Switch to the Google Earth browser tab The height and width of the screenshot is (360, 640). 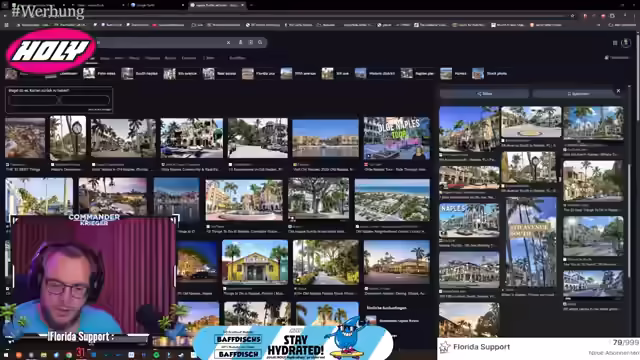point(157,5)
